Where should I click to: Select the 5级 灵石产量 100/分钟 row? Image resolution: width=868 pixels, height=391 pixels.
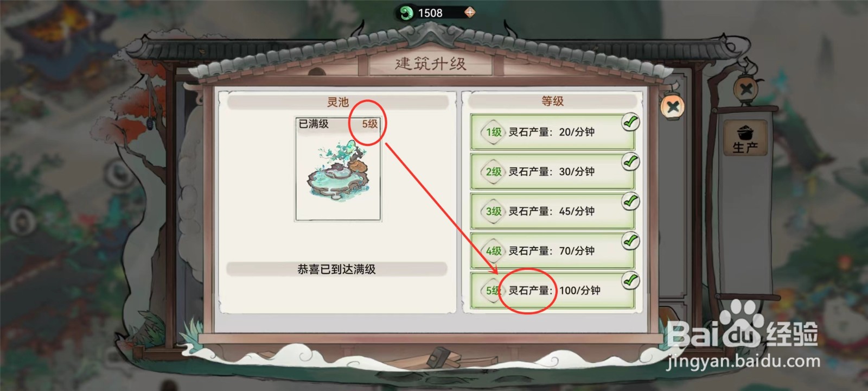tap(552, 291)
